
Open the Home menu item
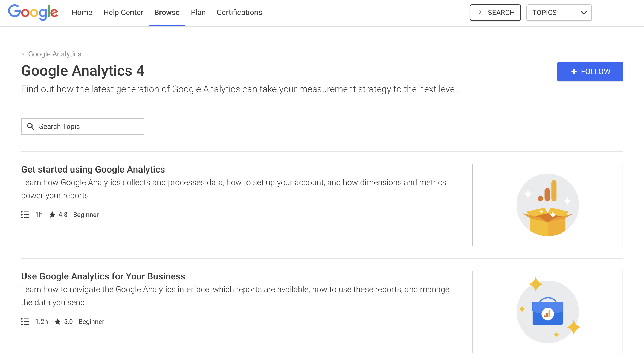[x=82, y=13]
